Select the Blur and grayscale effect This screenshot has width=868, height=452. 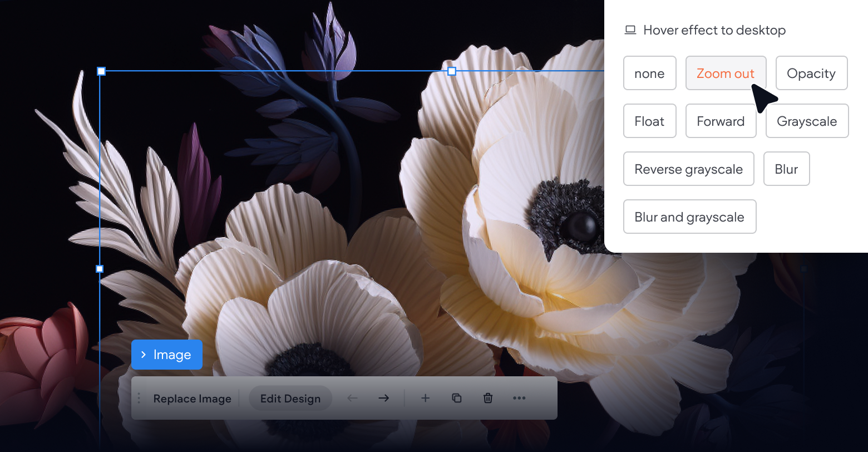(689, 217)
